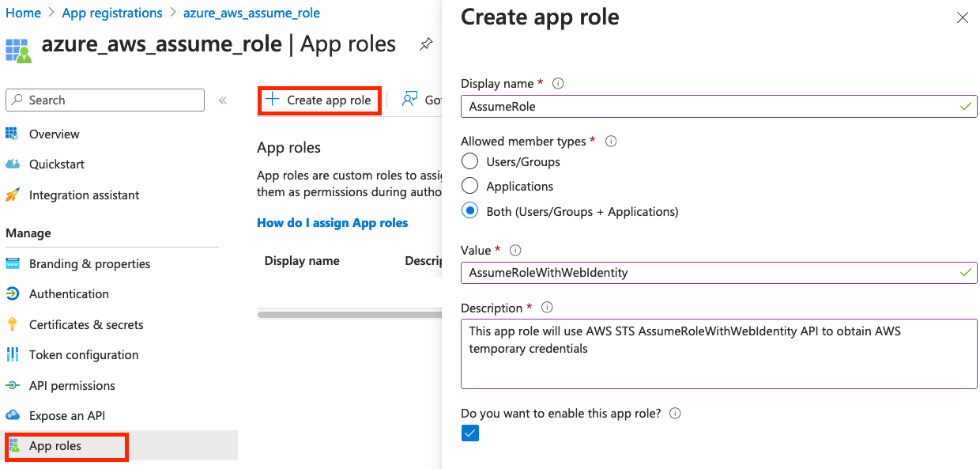Select the Integration assistant
This screenshot has width=980, height=469.
click(82, 195)
